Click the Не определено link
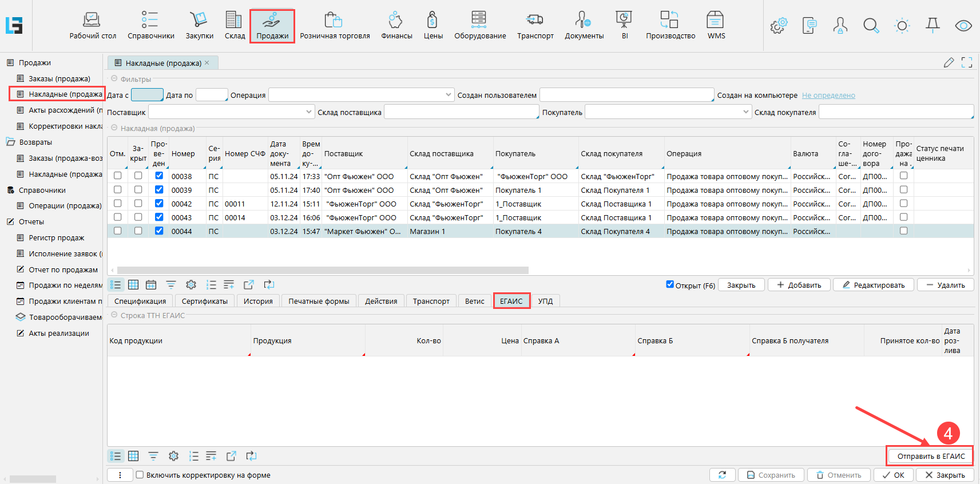 coord(828,96)
